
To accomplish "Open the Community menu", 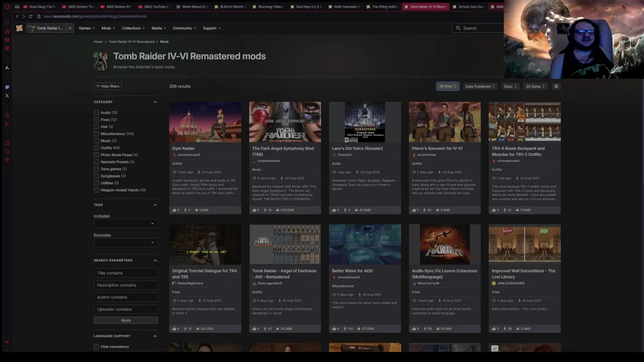I will coord(185,28).
